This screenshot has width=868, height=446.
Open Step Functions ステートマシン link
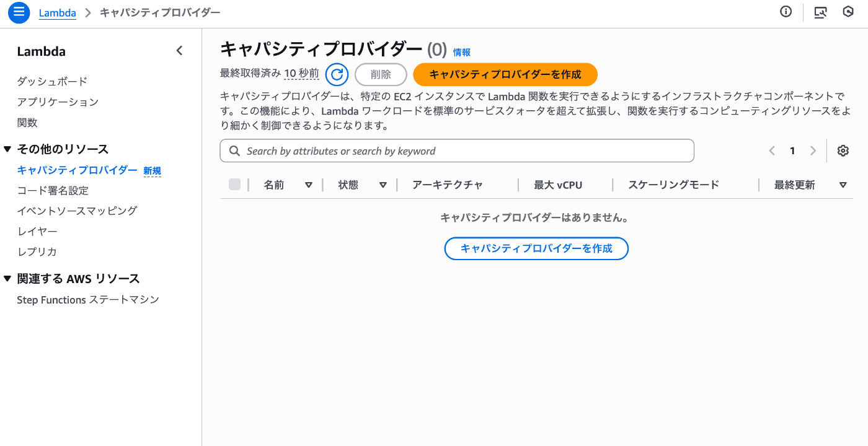(x=88, y=299)
